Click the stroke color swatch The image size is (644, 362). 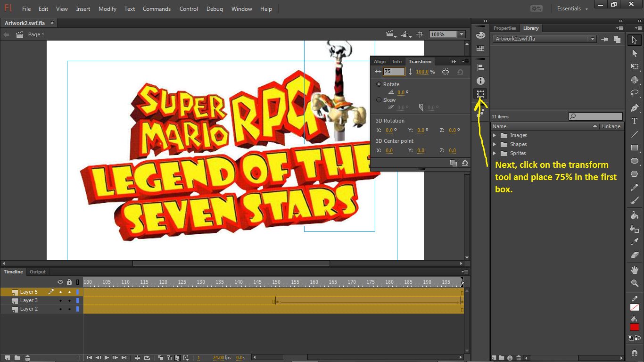tap(635, 307)
